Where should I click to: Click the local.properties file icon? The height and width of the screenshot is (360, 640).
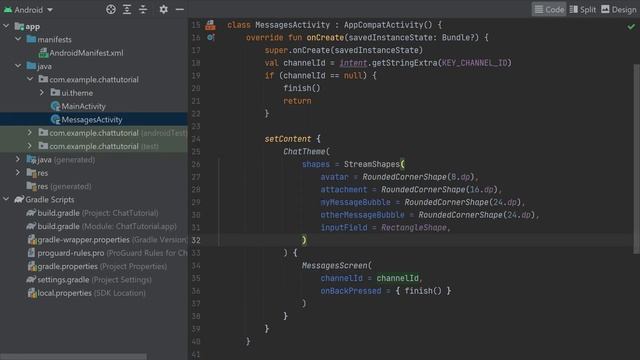(x=31, y=293)
